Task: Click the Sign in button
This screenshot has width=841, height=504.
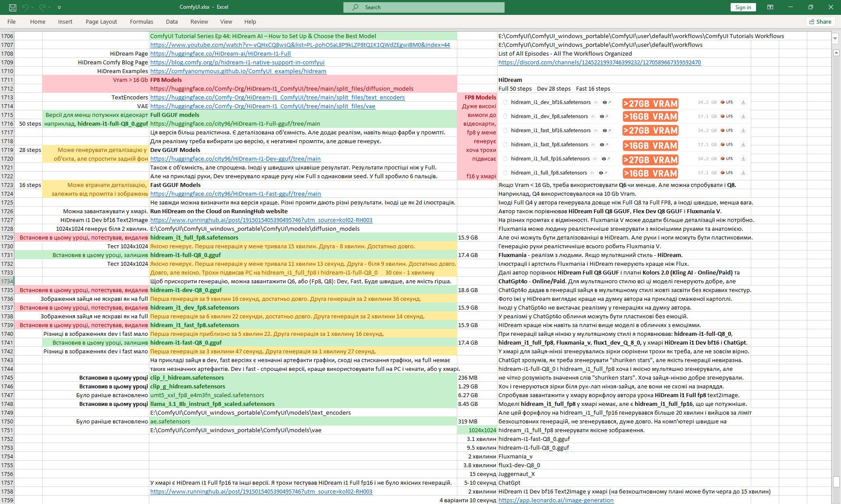Action: coord(743,7)
